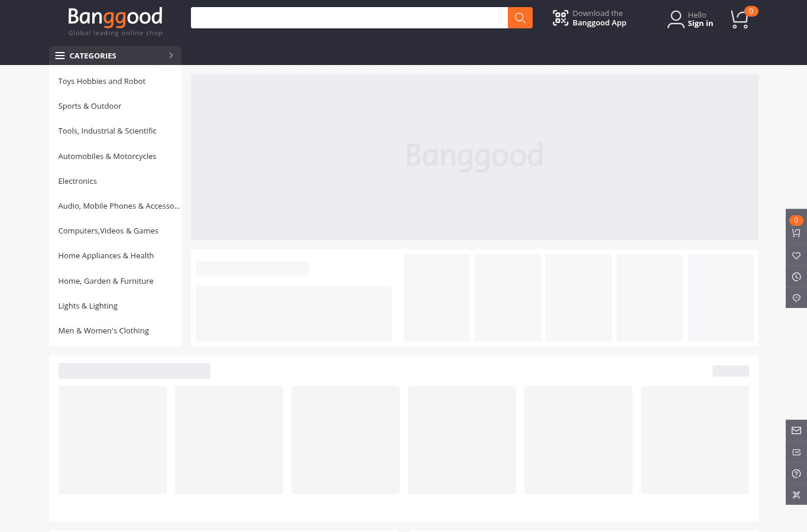Open Home, Garden & Furniture category
Viewport: 807px width, 532px height.
coord(106,281)
